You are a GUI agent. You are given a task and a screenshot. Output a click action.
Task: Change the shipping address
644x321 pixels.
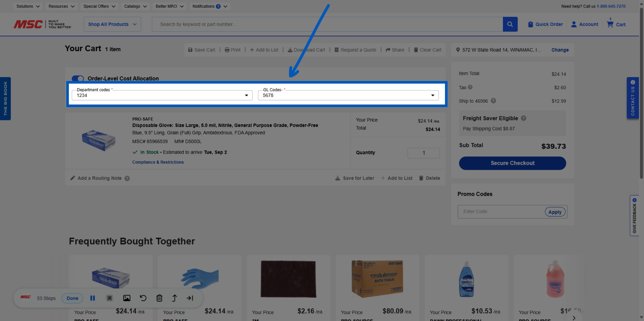coord(560,50)
